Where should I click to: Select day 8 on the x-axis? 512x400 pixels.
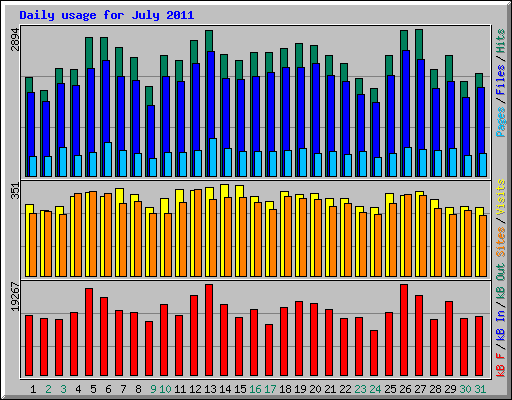click(x=138, y=389)
